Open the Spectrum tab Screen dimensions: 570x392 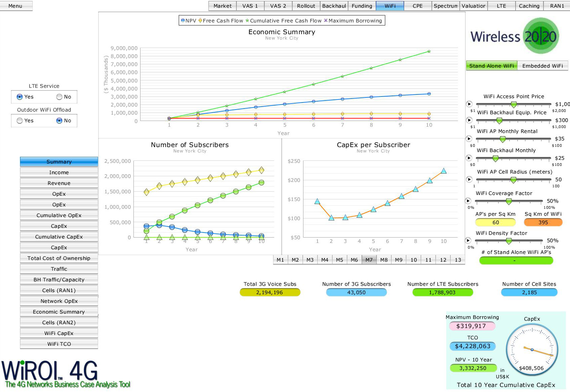[446, 6]
